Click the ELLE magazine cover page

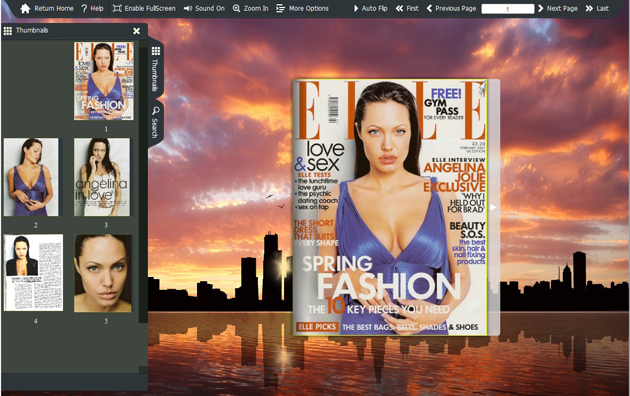(x=390, y=207)
